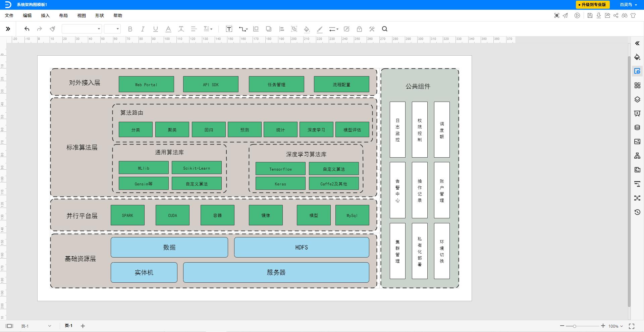Click the connector line tool
The width and height of the screenshot is (644, 332).
[243, 29]
